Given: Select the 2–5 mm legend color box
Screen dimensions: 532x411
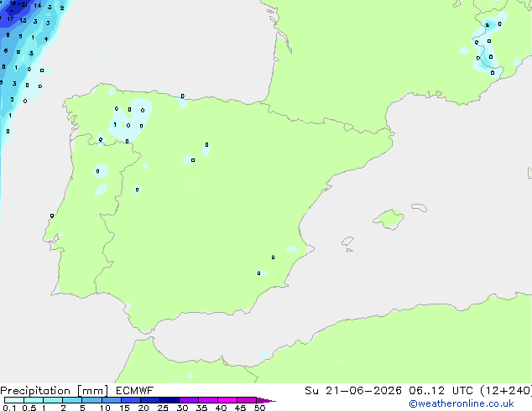Looking at the screenshot, I should (72, 400).
